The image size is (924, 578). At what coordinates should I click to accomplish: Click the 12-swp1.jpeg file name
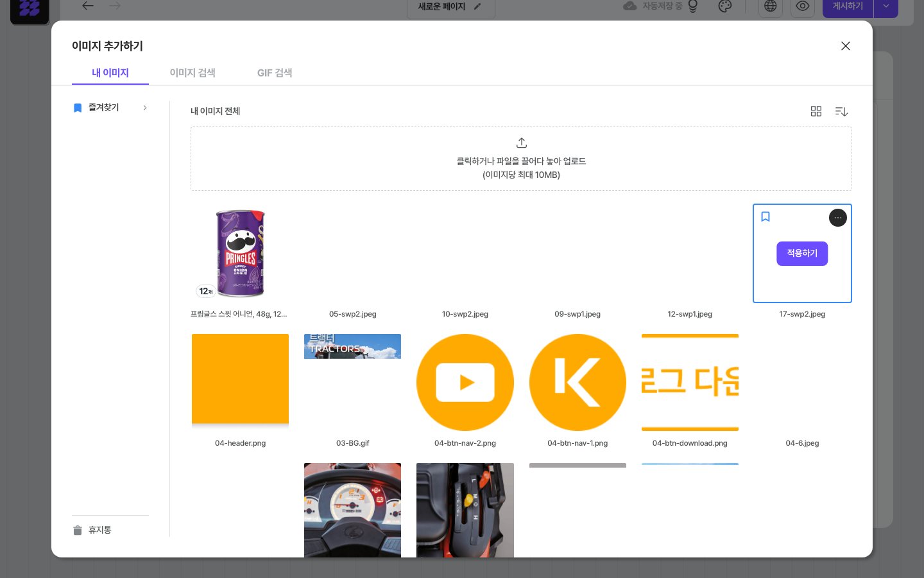690,314
